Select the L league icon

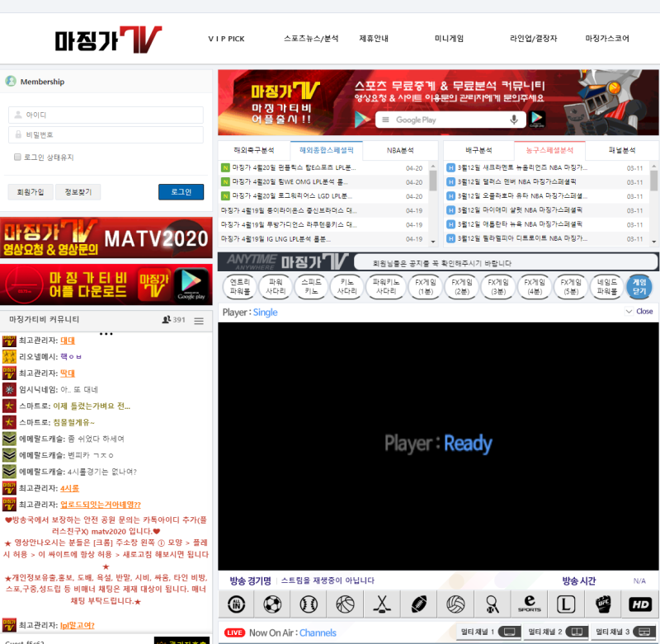tap(566, 604)
